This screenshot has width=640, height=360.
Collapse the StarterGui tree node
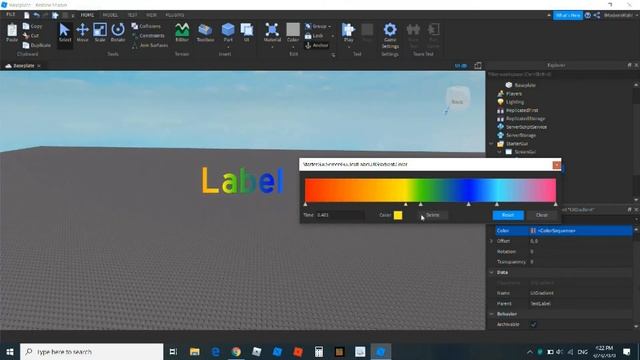(x=491, y=144)
